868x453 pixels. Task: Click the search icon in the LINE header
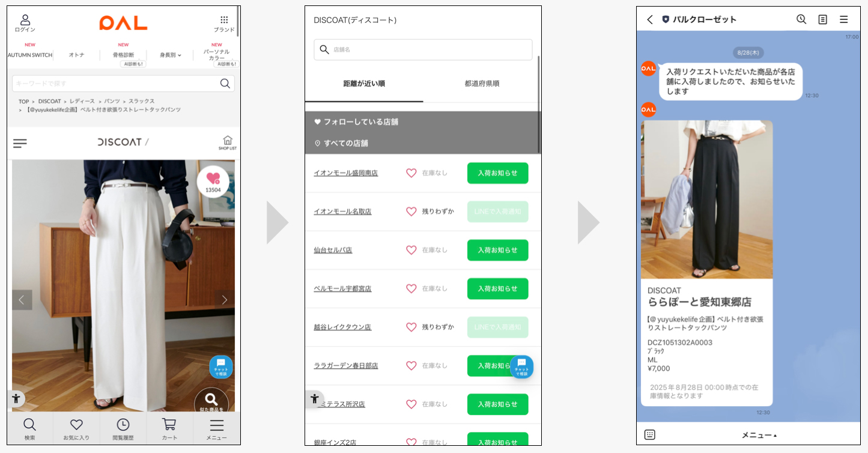(x=801, y=19)
